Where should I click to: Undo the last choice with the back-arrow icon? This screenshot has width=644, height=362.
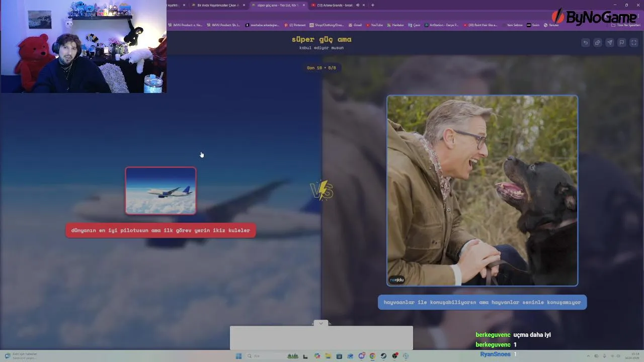586,43
